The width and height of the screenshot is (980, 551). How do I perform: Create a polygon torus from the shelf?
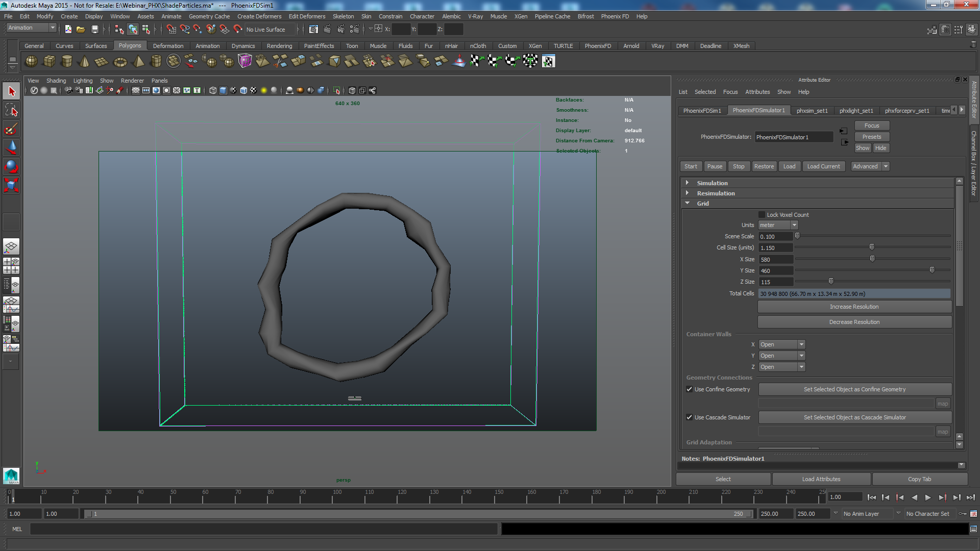[x=120, y=62]
